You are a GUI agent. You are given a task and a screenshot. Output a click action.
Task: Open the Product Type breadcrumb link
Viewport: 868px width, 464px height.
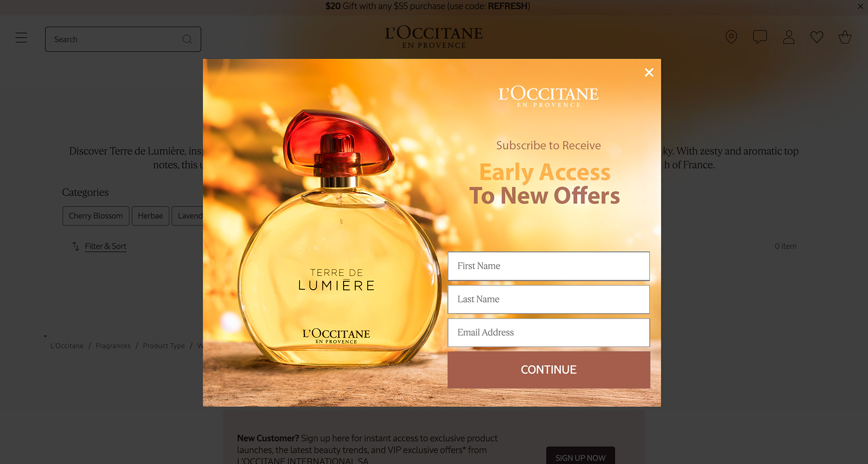coord(164,346)
